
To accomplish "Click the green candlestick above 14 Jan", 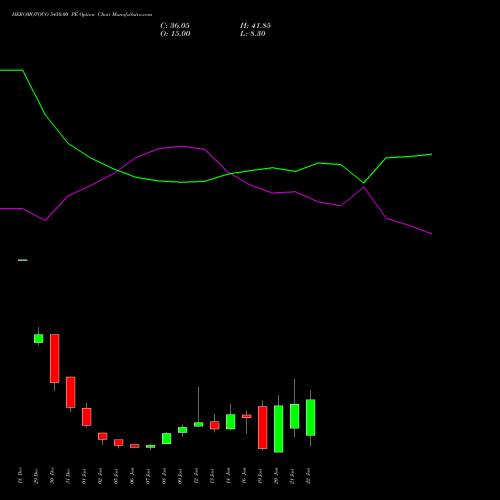I will (231, 422).
